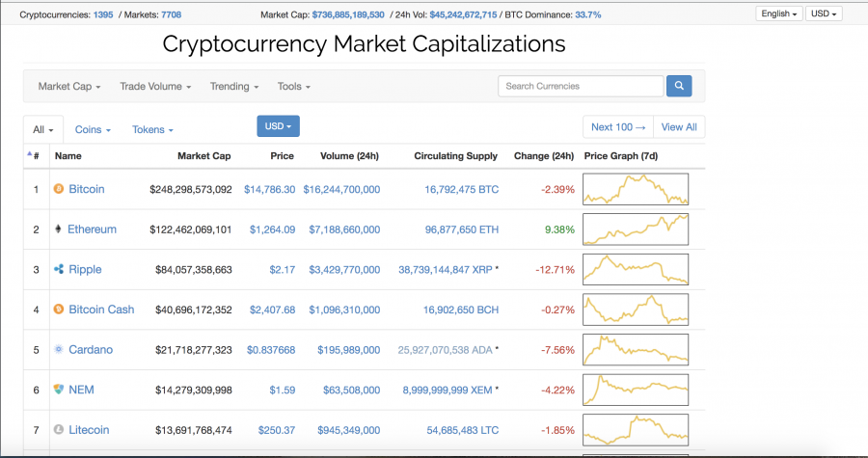Open the Ripple link
The image size is (868, 458).
click(x=85, y=269)
